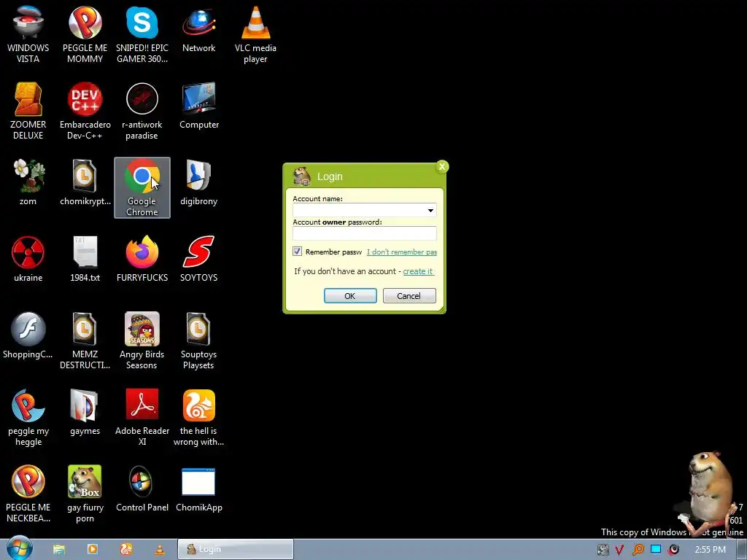
Task: Select the PEGGLE ME MOMMY desktop icon
Action: pos(85,34)
